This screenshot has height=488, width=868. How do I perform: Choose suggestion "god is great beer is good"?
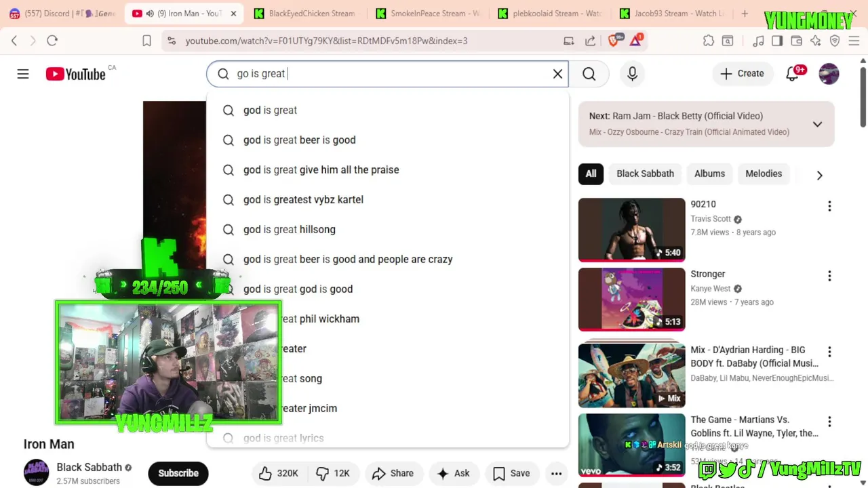(x=387, y=140)
